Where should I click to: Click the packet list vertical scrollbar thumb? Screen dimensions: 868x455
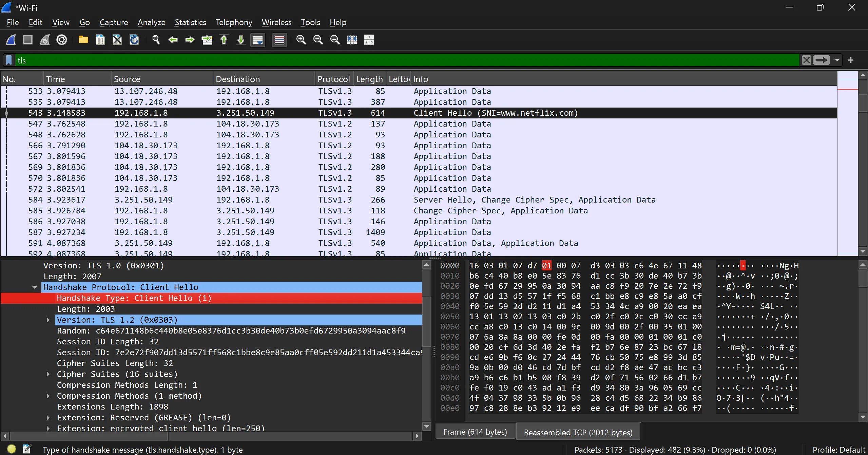coord(863,102)
